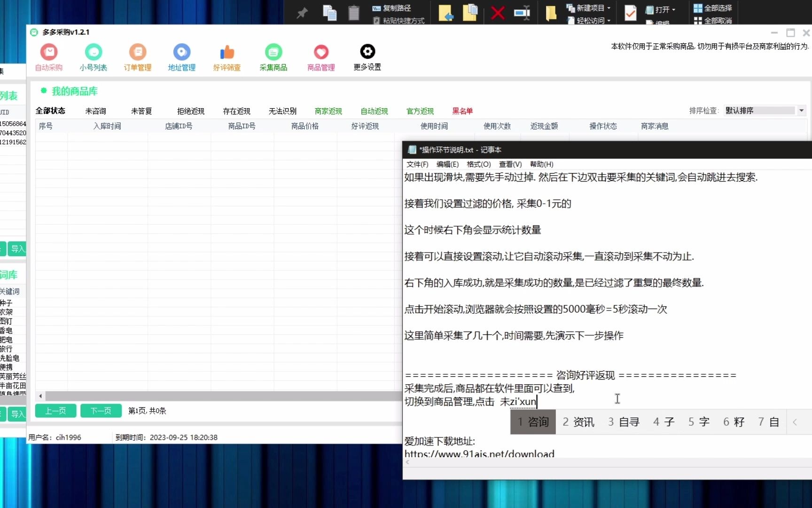Open the 小号列表 sub-account list
812x508 pixels.
[x=93, y=57]
